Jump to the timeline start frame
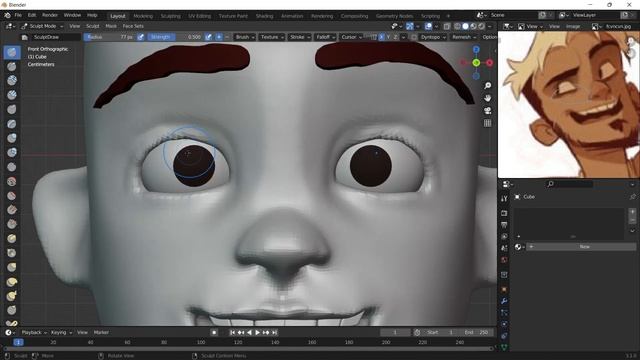The height and width of the screenshot is (360, 640). pyautogui.click(x=232, y=332)
